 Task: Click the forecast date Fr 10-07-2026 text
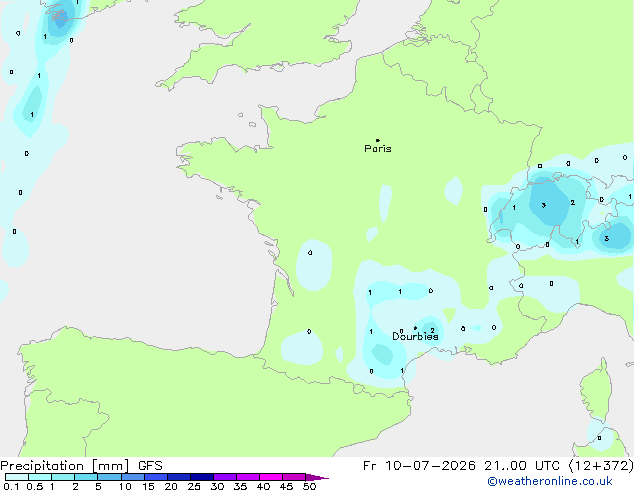419,466
